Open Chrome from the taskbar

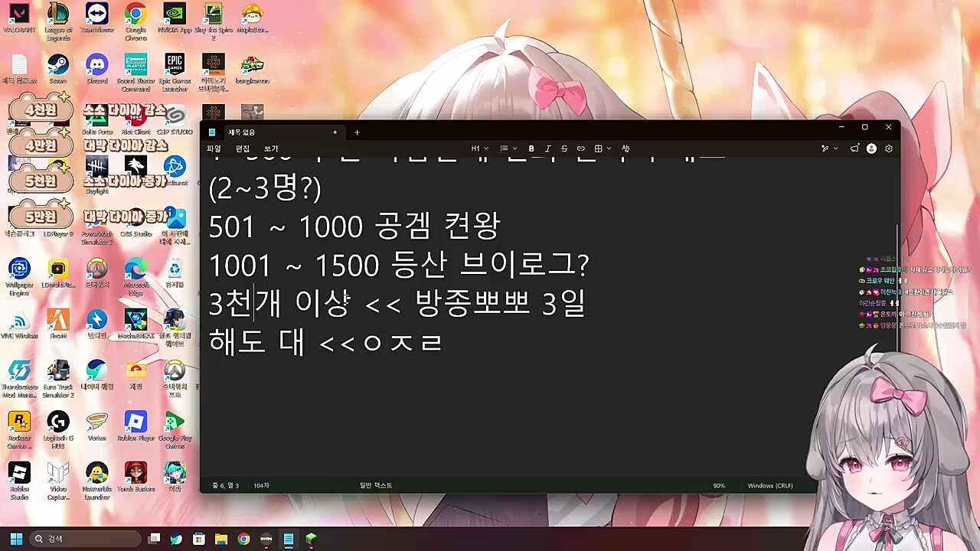point(243,539)
